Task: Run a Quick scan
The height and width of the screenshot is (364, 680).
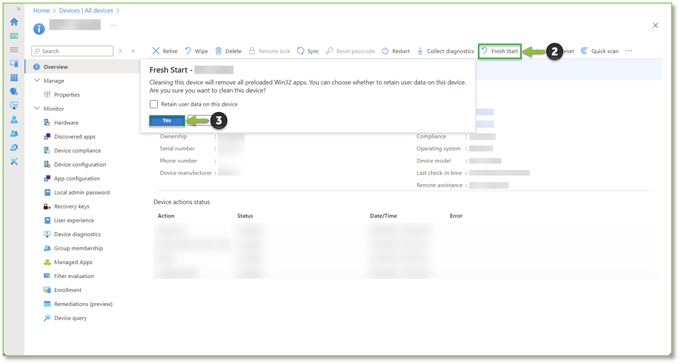Action: tap(600, 51)
